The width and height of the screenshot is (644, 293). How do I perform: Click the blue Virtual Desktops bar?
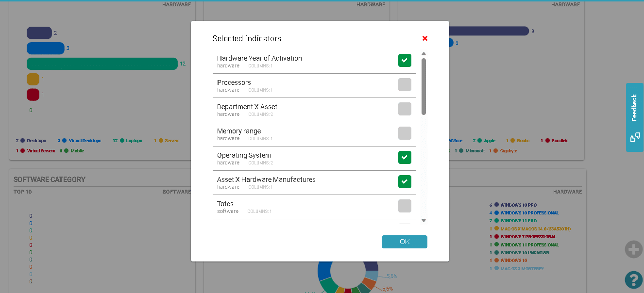tap(46, 48)
